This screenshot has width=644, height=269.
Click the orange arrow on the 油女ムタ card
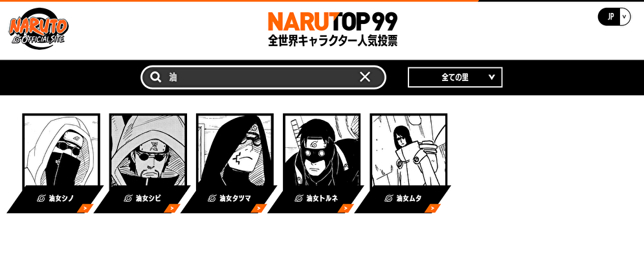pos(432,209)
